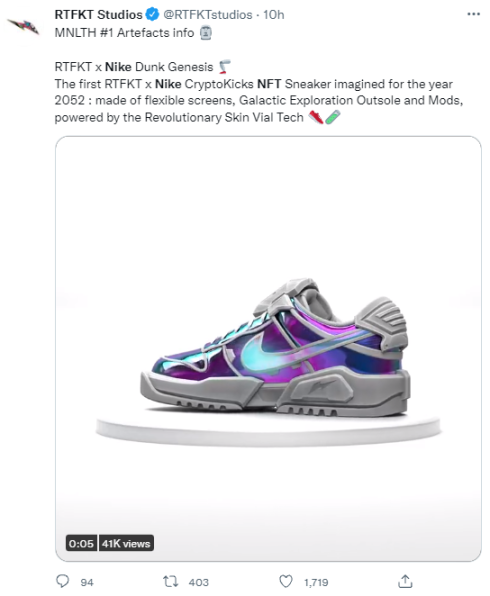Open the RTFKT Studios display name link
Viewport: 490px width, 596px height.
coord(98,14)
